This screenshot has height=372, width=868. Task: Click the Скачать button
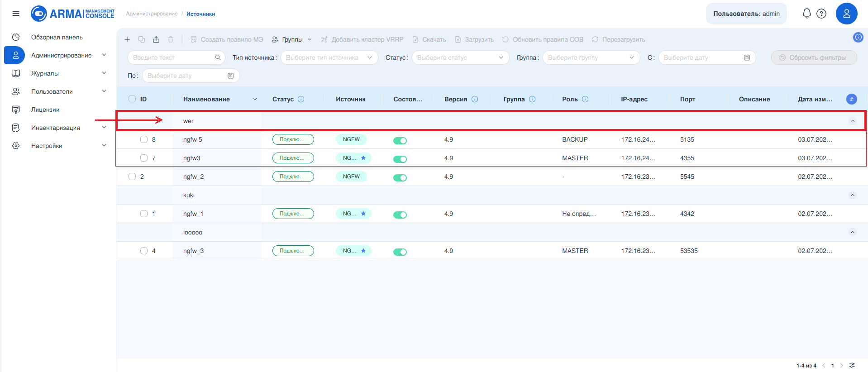pos(429,39)
